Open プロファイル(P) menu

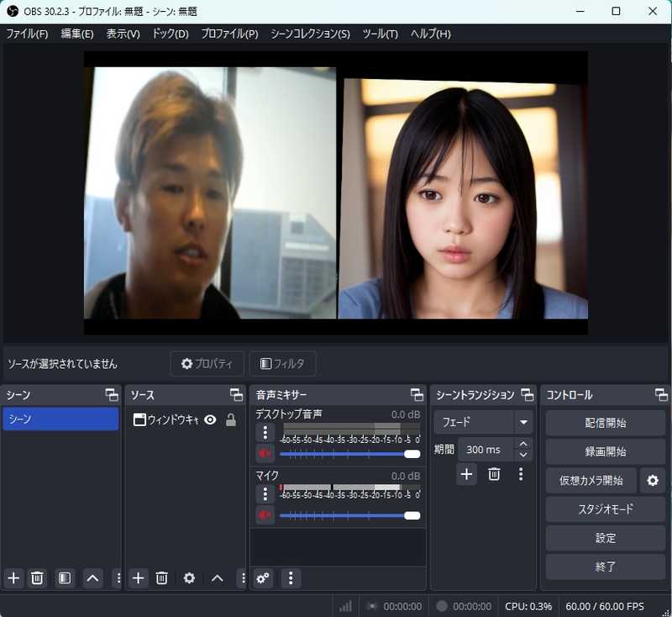[229, 34]
